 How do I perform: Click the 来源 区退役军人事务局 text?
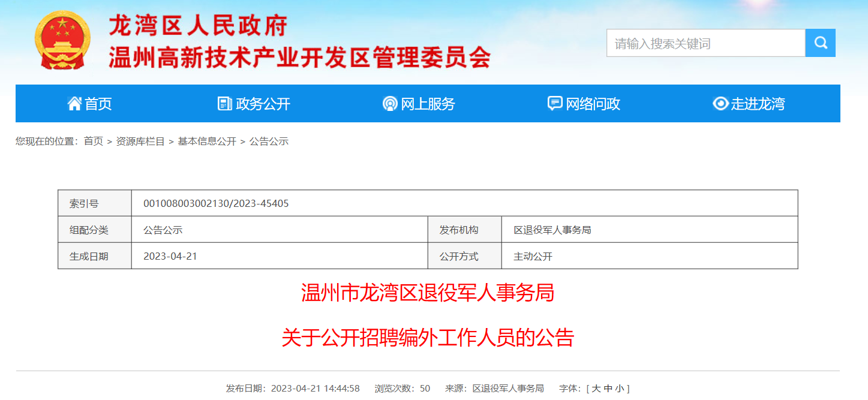[494, 389]
